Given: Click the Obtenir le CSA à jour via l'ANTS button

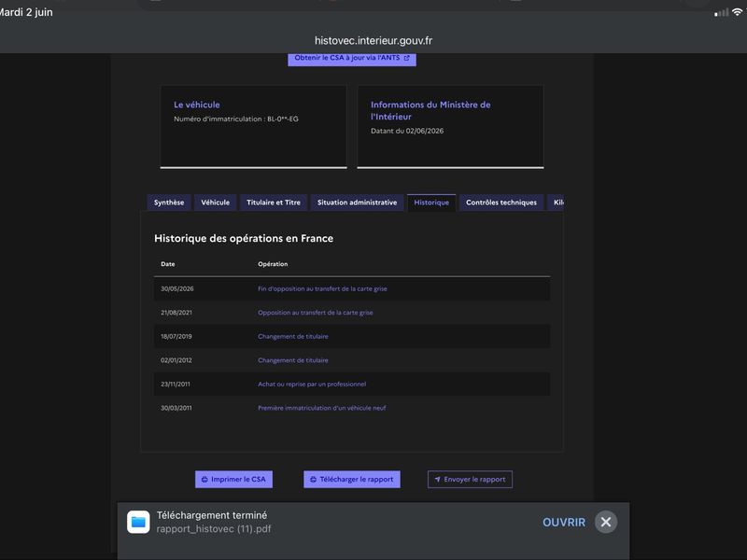Looking at the screenshot, I should (352, 59).
